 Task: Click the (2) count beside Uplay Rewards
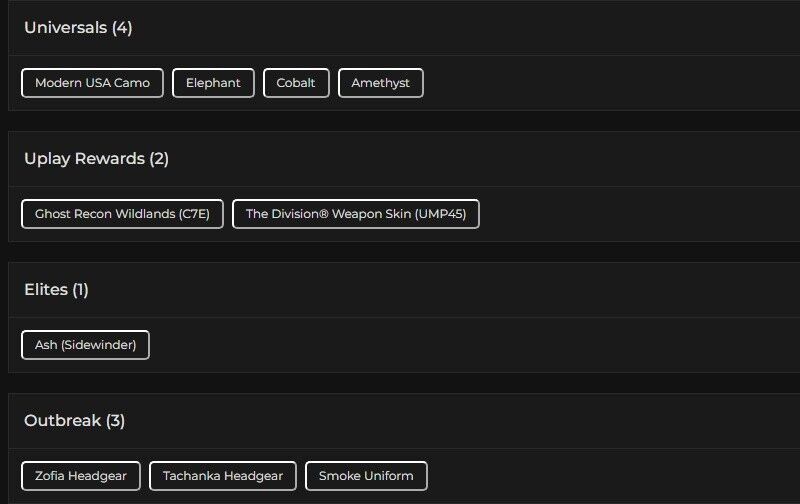(159, 159)
